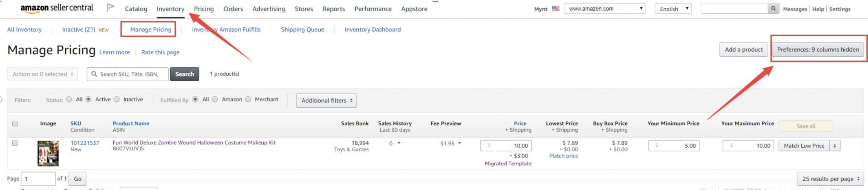
Task: Open Fun World Deluxe Zombie Wound product link
Action: (194, 143)
